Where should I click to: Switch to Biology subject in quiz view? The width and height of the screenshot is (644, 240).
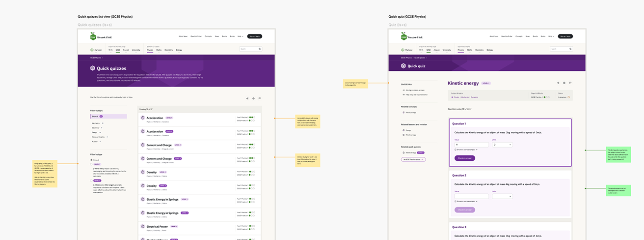click(489, 50)
